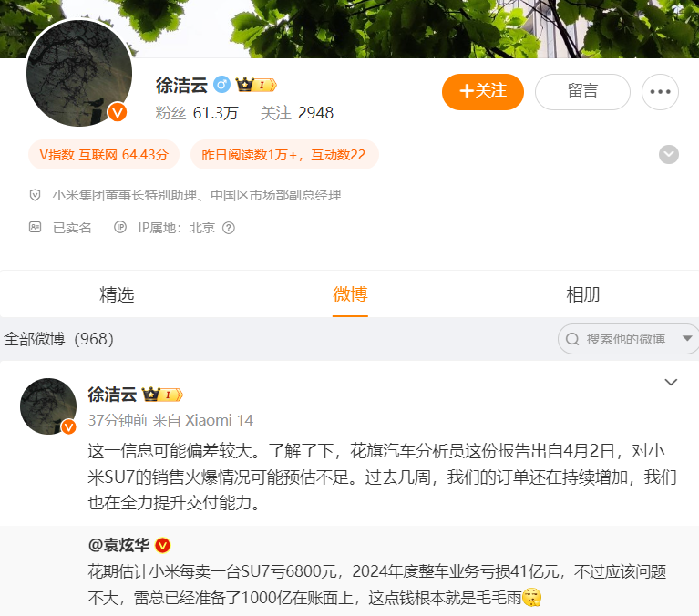Click the shield verification icon beside job title
The image size is (699, 616).
coord(35,195)
